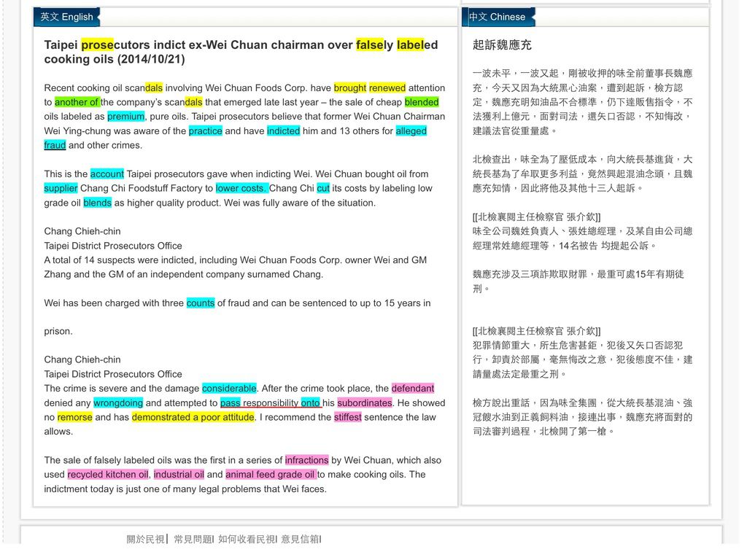Click the highlighted word 'considerable'
The height and width of the screenshot is (560, 747).
tap(229, 389)
